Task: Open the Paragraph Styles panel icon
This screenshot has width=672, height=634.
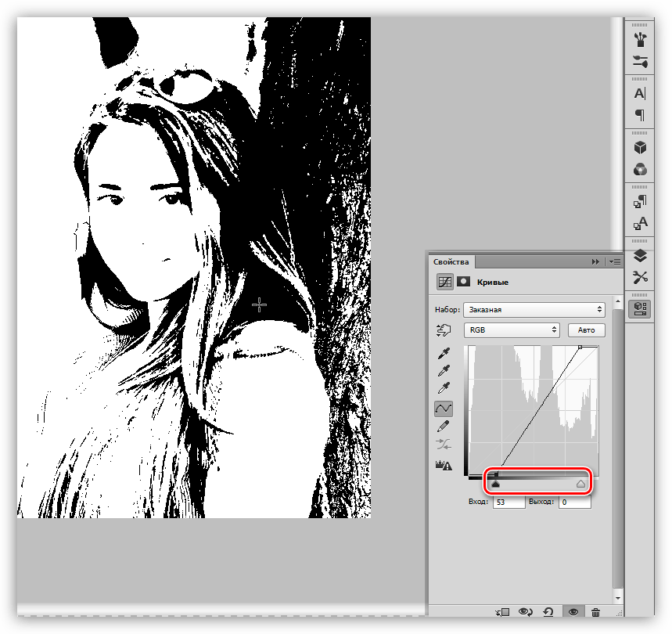Action: 640,201
